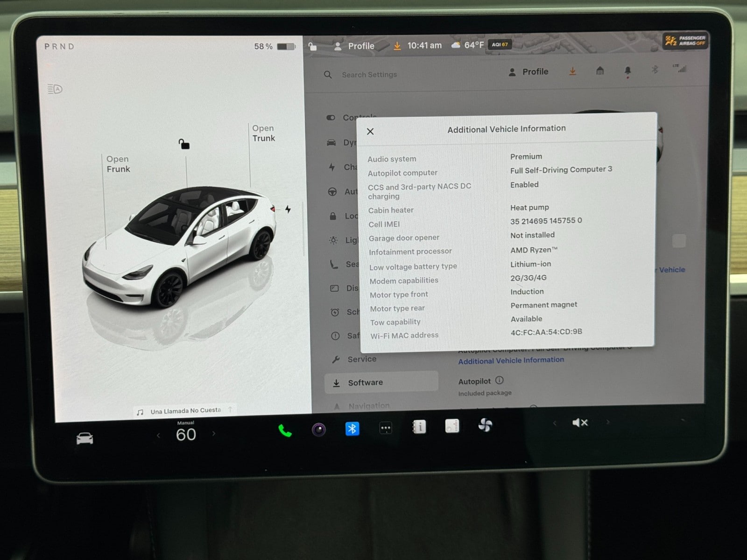Open the owner's manual info icon
Screen dimensions: 747x560
419,427
